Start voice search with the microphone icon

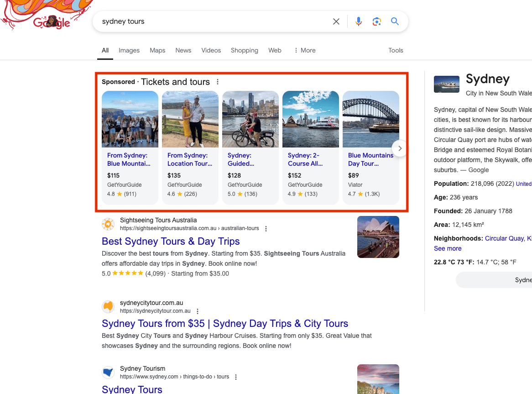click(358, 21)
